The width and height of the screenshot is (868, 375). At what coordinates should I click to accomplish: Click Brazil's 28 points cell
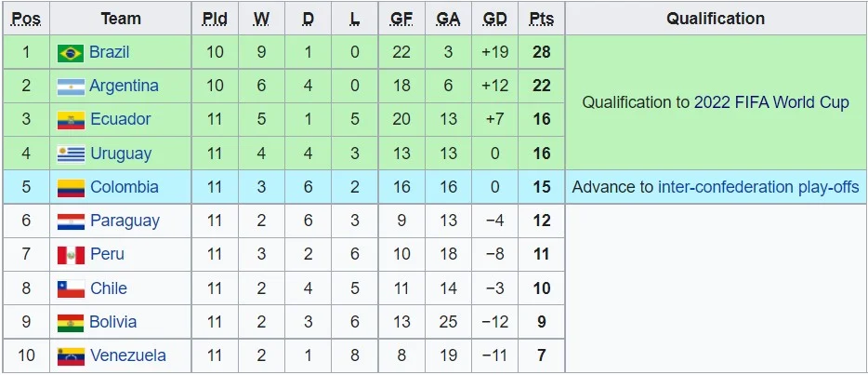click(x=541, y=52)
